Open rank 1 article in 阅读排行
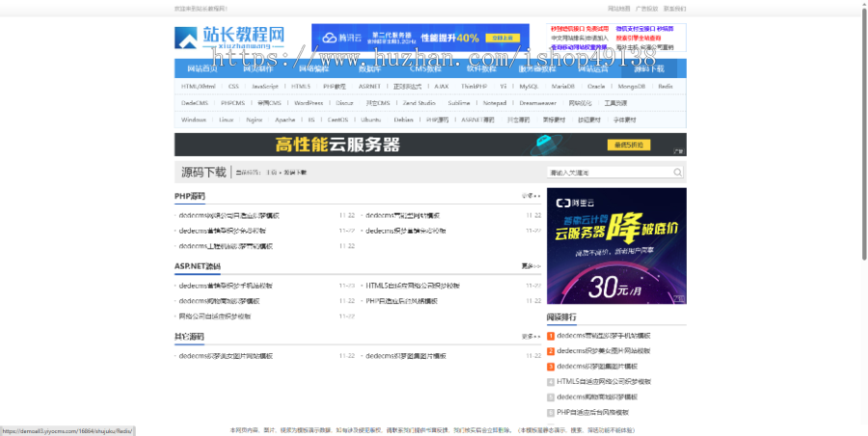This screenshot has height=436, width=868. (604, 336)
